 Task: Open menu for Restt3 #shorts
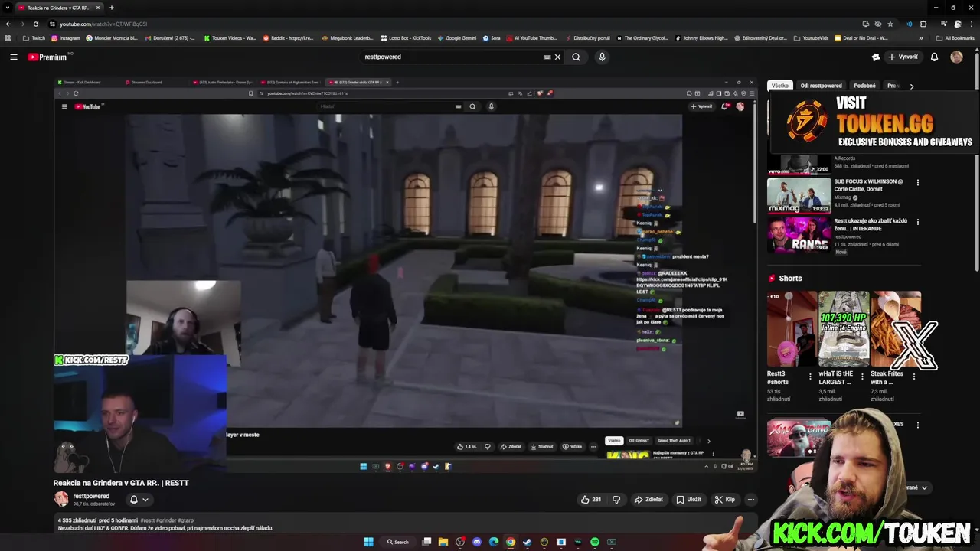tap(810, 377)
